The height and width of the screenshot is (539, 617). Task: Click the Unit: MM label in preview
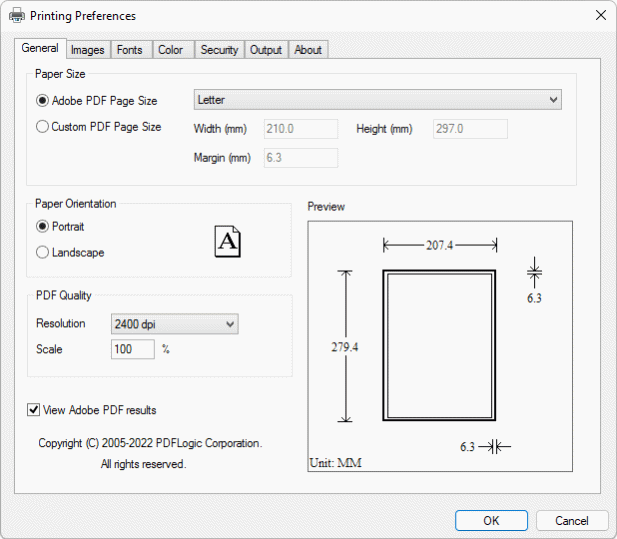336,463
